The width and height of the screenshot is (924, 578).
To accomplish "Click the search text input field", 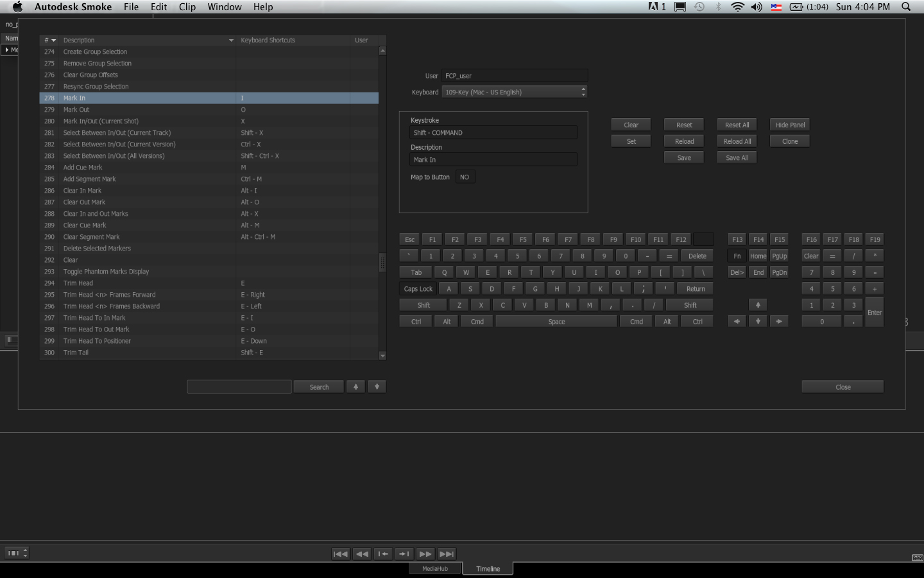I will tap(239, 387).
